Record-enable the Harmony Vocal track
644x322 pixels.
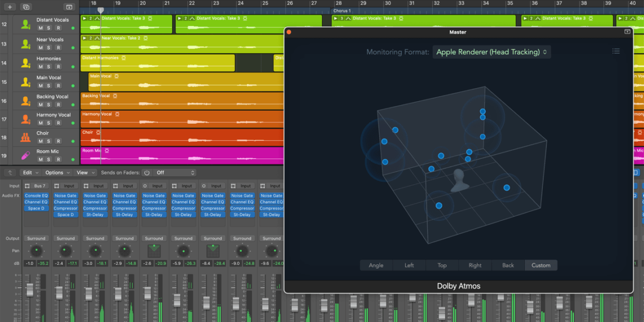58,123
